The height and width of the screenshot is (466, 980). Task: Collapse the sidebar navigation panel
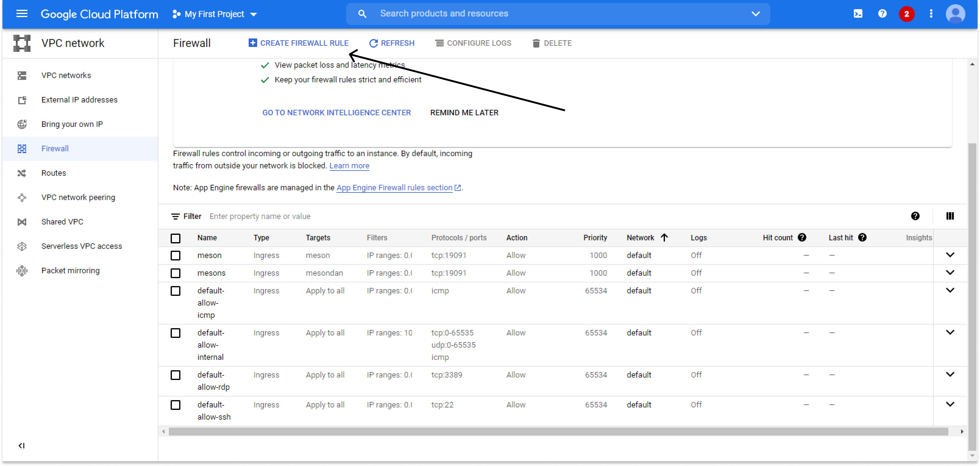coord(22,446)
